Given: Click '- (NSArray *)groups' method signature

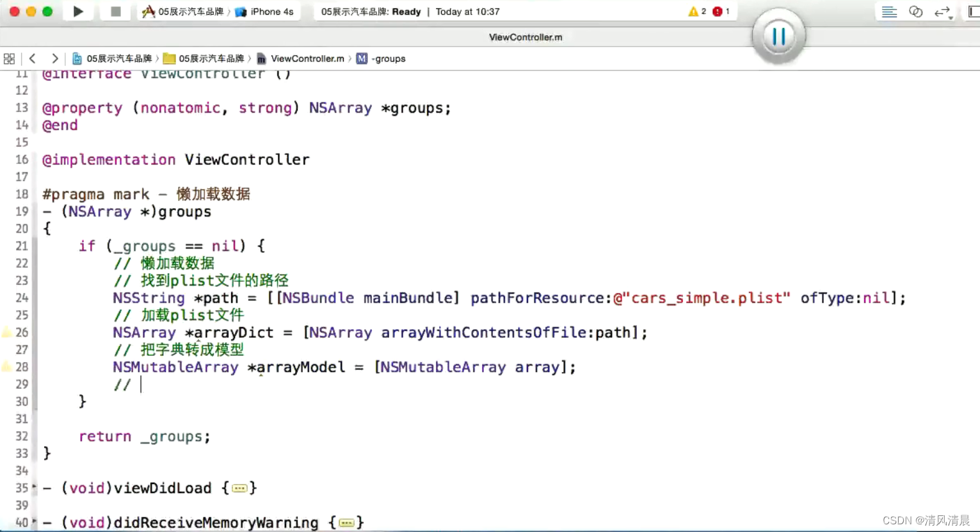Looking at the screenshot, I should click(x=127, y=211).
